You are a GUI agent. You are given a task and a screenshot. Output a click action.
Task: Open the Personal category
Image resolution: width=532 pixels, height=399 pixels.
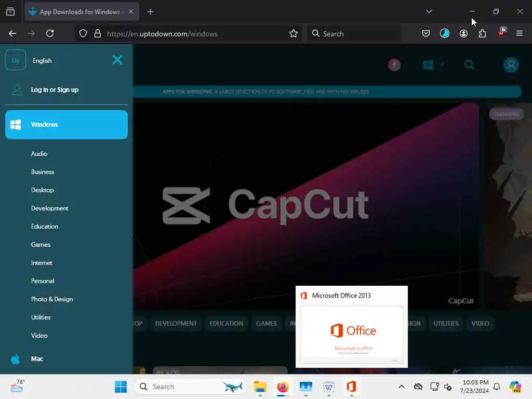coord(43,281)
